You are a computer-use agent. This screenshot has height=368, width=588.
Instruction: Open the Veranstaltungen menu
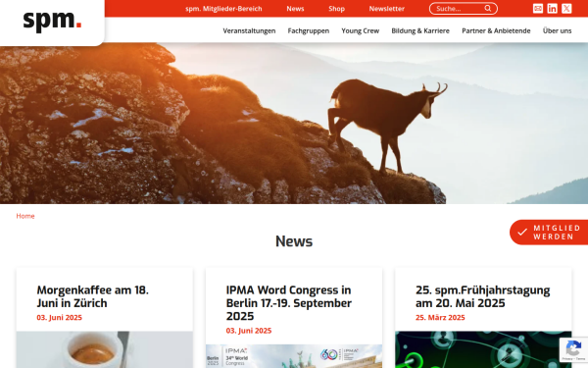point(249,30)
